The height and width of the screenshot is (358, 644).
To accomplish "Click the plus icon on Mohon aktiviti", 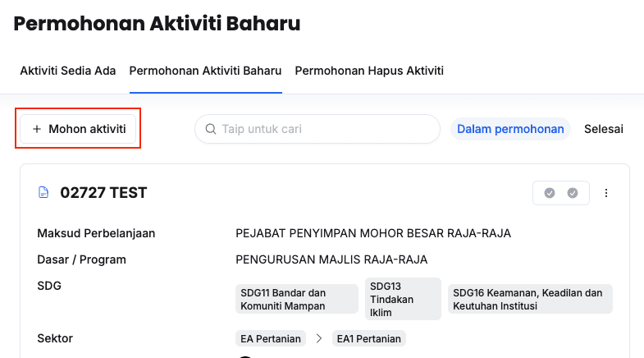I will 36,129.
